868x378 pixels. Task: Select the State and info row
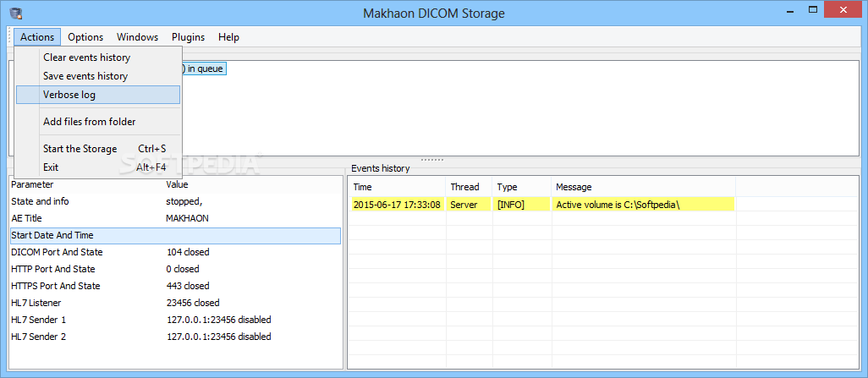click(x=175, y=201)
